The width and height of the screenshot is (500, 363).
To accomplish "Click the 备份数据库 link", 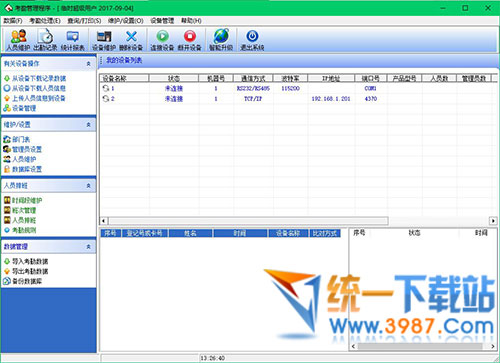I will pyautogui.click(x=27, y=281).
